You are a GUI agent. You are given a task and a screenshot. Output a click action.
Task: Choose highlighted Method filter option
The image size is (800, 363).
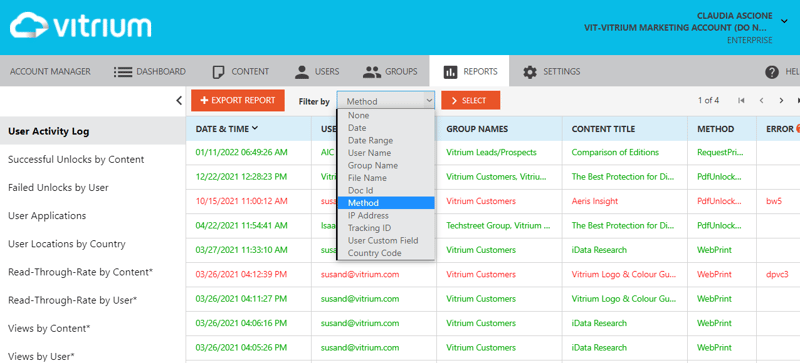click(x=386, y=203)
